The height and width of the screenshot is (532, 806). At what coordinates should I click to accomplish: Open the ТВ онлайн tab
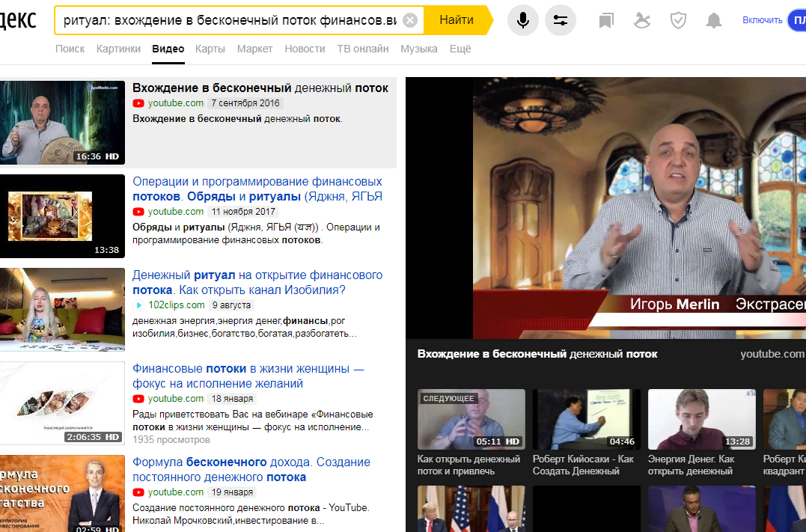[x=363, y=49]
